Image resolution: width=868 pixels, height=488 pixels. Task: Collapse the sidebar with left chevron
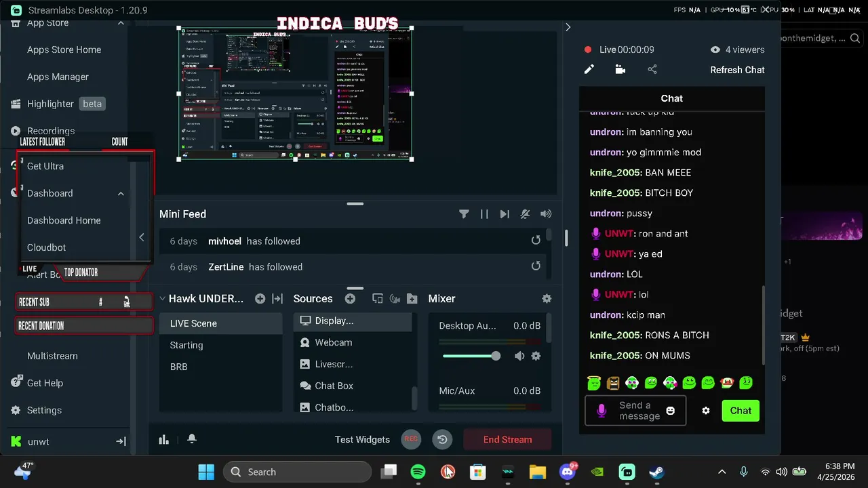click(x=141, y=237)
